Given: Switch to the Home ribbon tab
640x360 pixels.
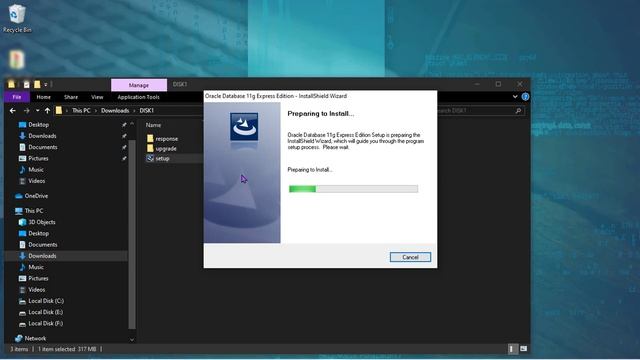Looking at the screenshot, I should [x=43, y=97].
